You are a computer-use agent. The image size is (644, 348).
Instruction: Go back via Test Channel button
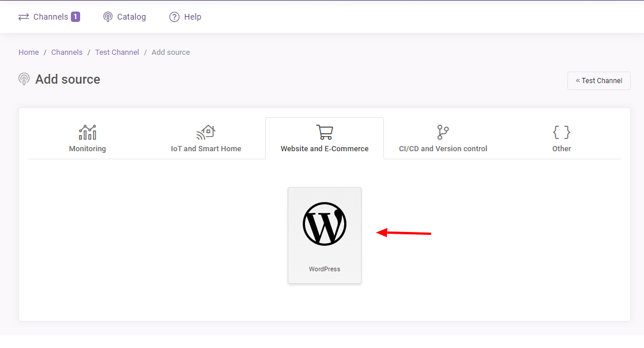point(599,81)
